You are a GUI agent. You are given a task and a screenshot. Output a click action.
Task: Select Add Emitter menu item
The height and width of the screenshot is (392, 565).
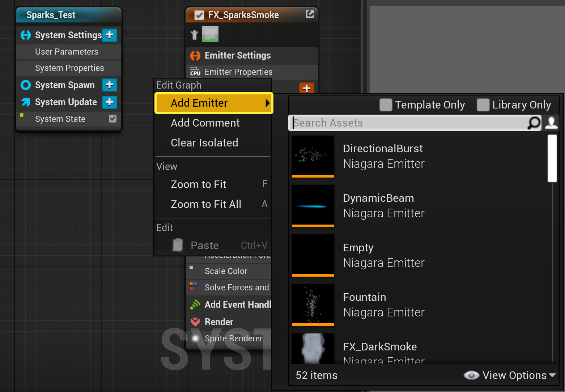pos(214,103)
